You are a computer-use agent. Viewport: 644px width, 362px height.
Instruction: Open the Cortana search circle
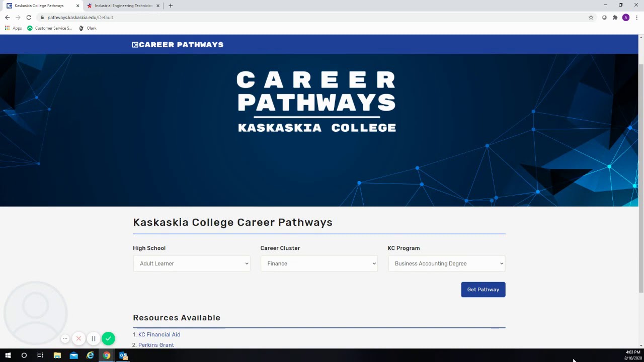click(24, 355)
